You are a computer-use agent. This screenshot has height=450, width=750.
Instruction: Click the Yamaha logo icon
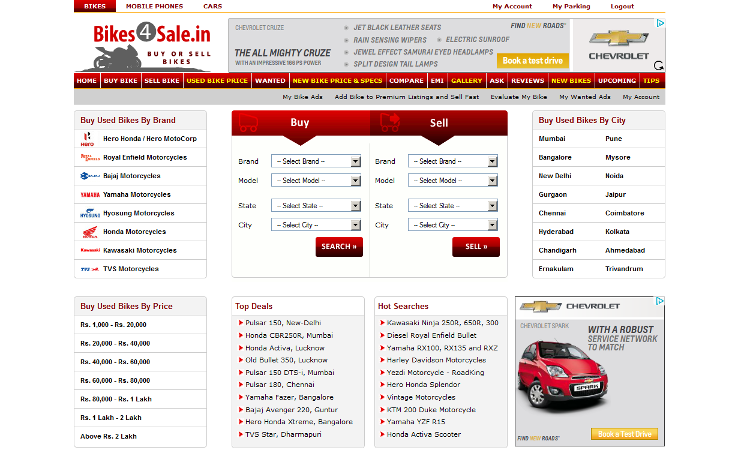pyautogui.click(x=90, y=195)
